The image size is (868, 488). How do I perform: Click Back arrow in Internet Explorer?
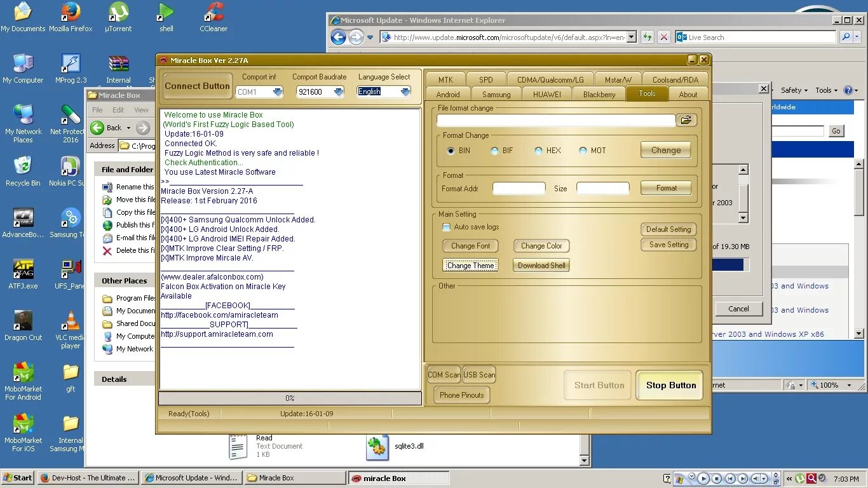[339, 37]
